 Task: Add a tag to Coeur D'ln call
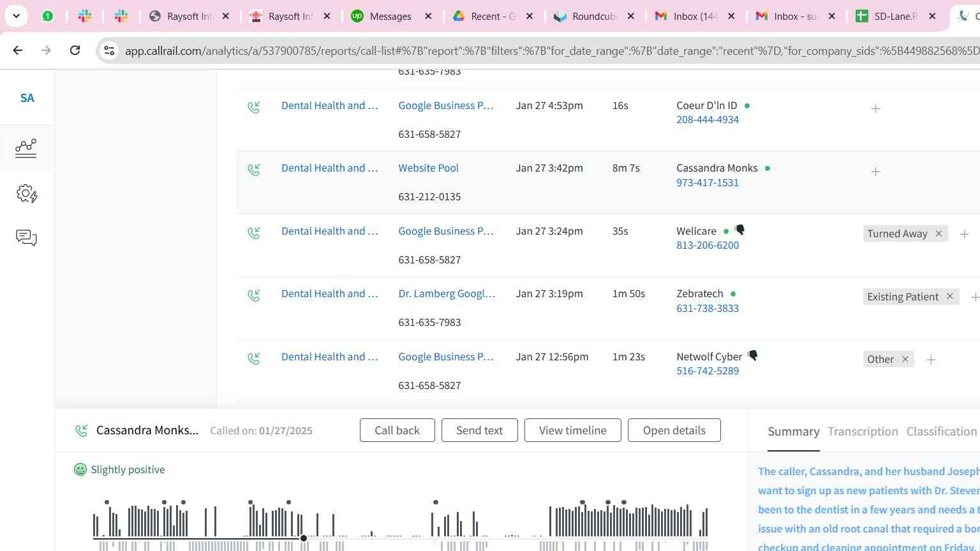click(875, 108)
